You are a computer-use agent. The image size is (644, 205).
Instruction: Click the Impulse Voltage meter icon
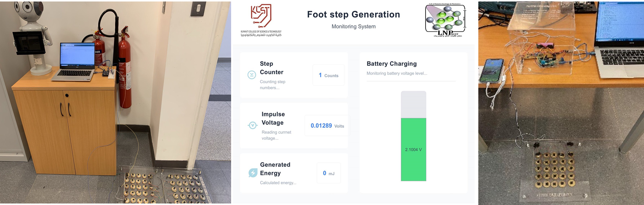[252, 125]
